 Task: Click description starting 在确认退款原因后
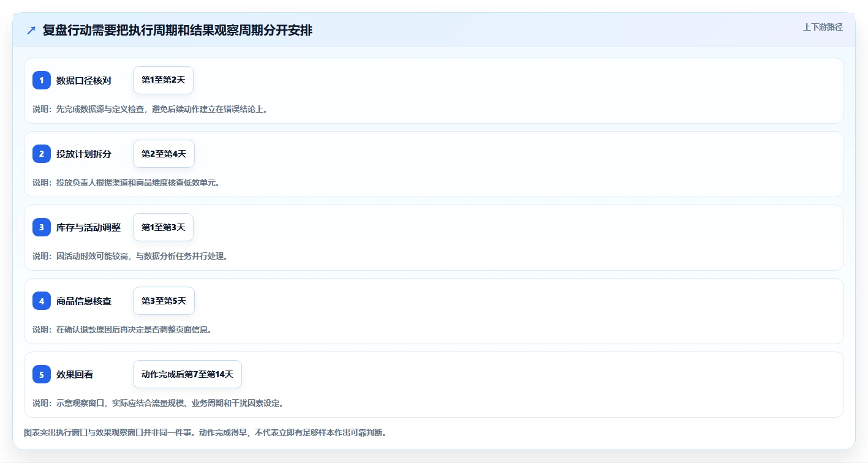(x=123, y=329)
